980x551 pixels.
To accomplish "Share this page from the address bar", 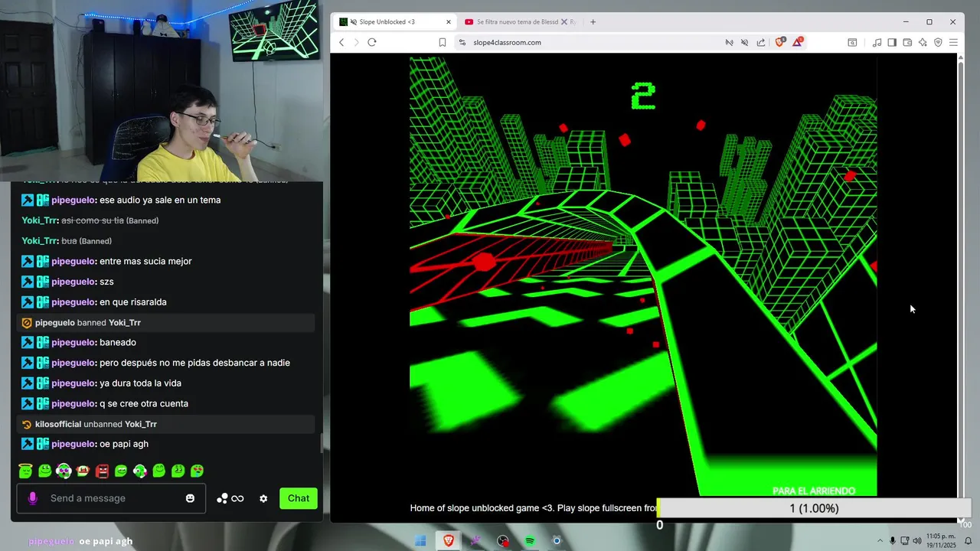I will tap(761, 42).
